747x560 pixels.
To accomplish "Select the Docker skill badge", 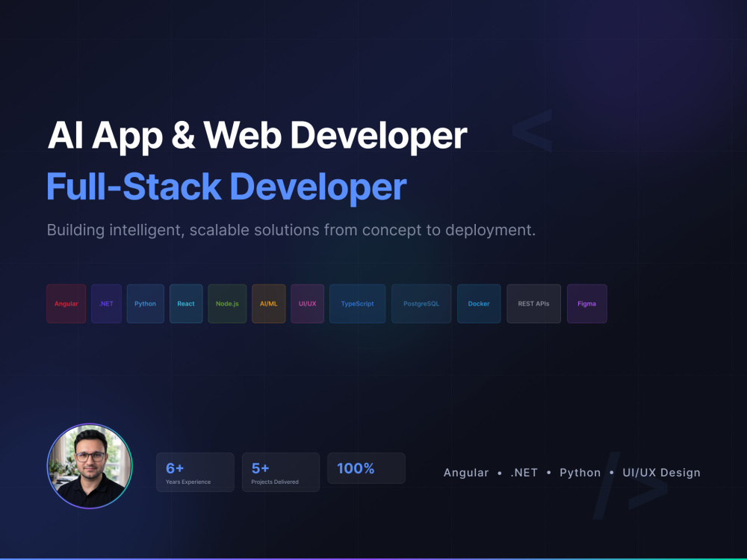I will click(x=479, y=304).
